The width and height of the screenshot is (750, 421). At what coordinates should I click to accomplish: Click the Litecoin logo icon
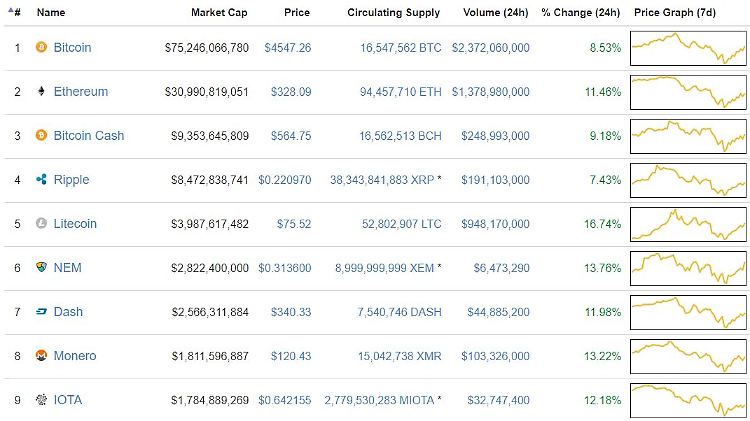42,223
